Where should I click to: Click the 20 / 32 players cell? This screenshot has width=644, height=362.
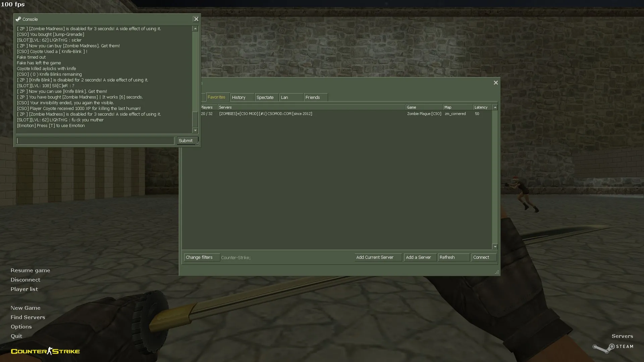point(207,114)
